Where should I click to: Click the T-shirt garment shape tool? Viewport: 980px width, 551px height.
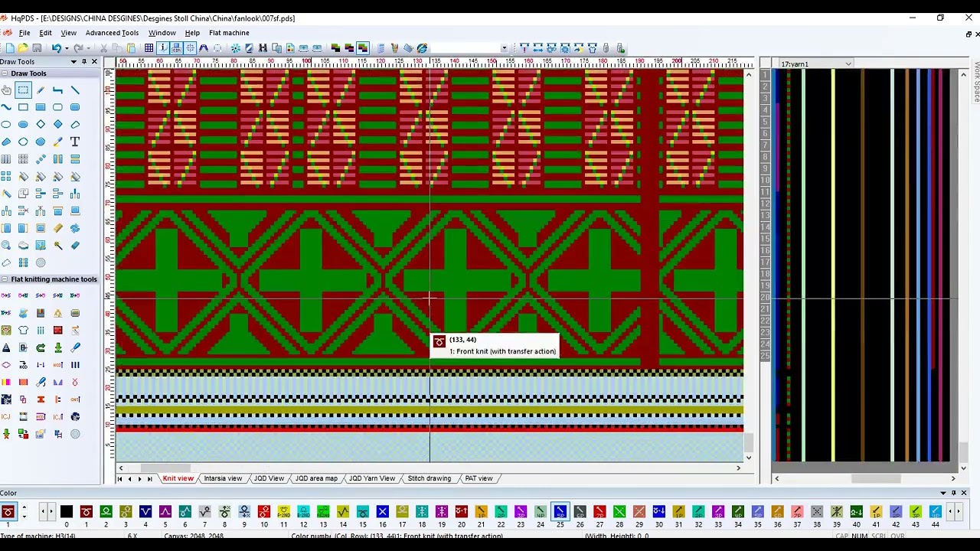tap(23, 331)
